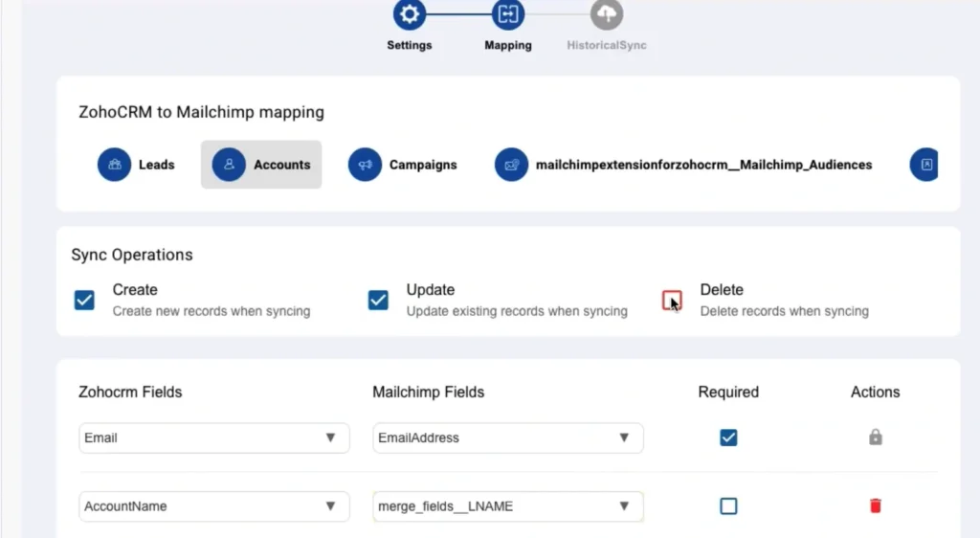Screen dimensions: 980x538
Task: Click the partially visible module icon after Audiences
Action: pos(924,165)
